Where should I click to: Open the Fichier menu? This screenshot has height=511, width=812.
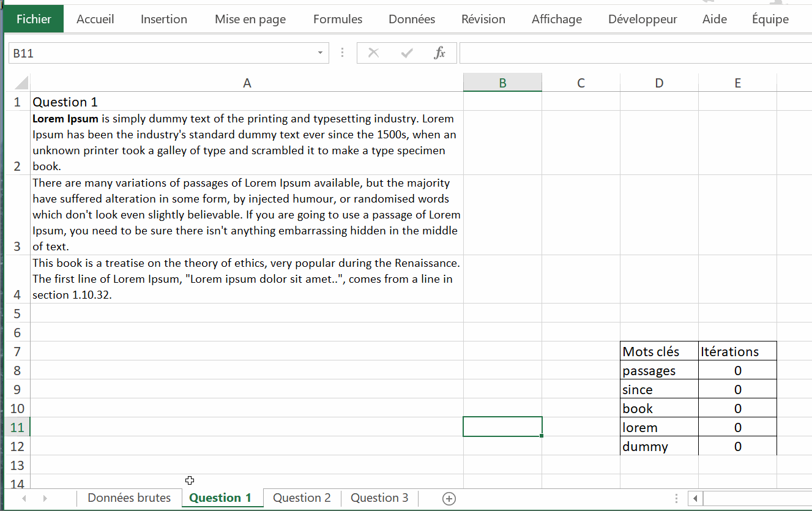(x=34, y=19)
